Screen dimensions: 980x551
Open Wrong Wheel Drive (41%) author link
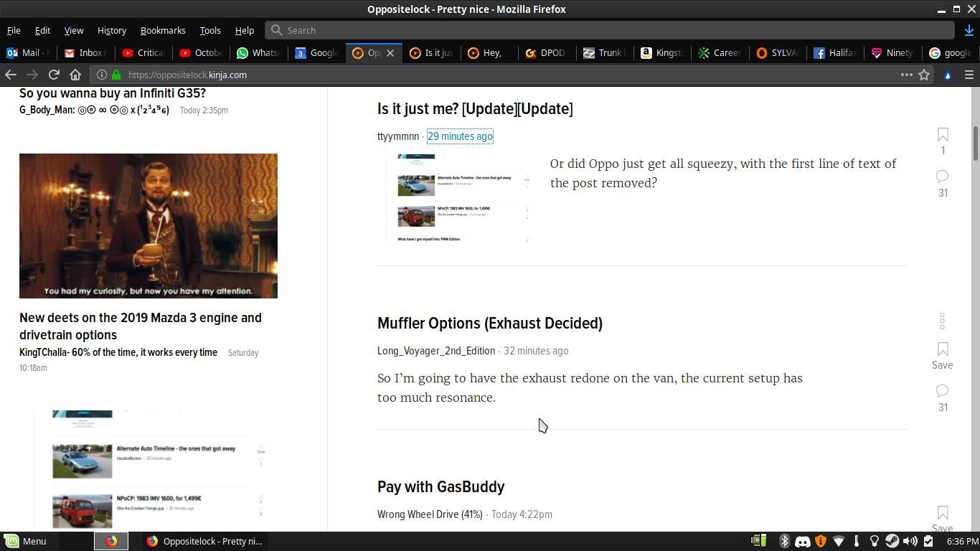tap(430, 514)
